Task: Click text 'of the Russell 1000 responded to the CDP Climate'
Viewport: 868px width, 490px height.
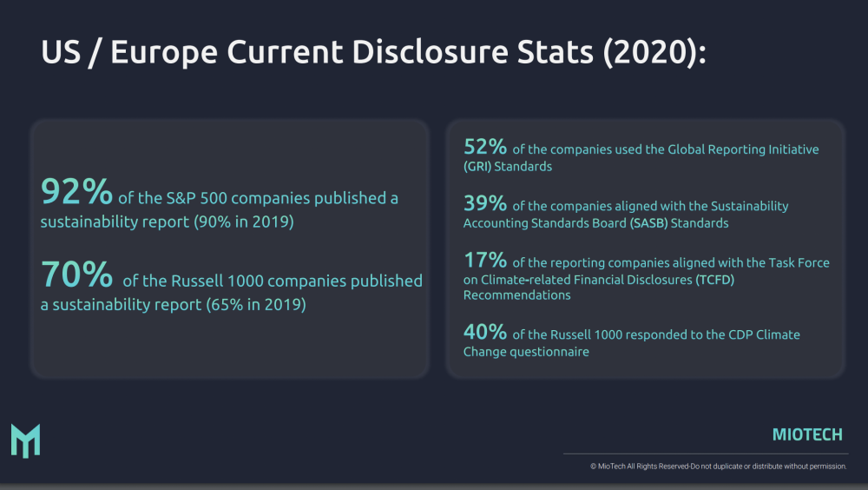Action: (656, 334)
